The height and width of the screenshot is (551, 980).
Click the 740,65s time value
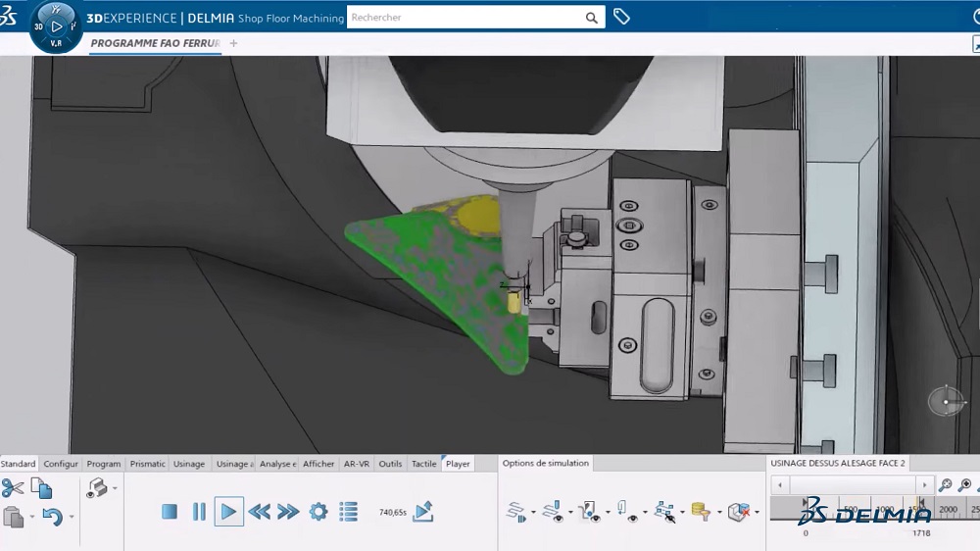(393, 512)
